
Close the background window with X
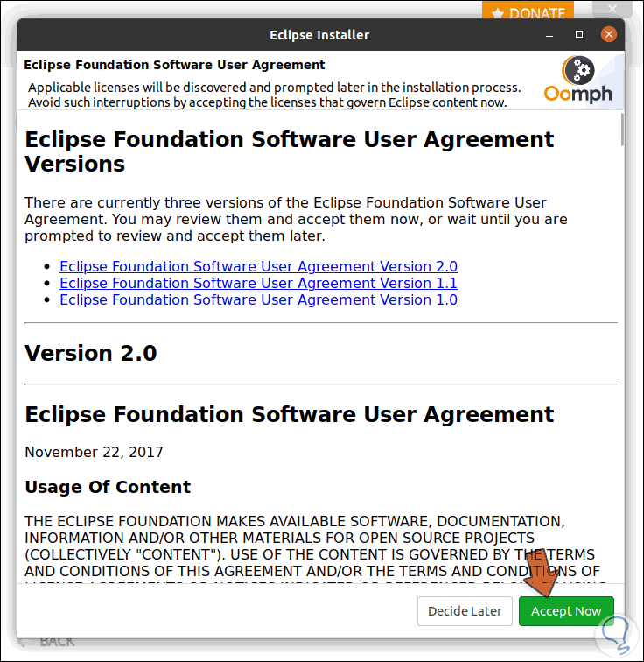point(612,9)
